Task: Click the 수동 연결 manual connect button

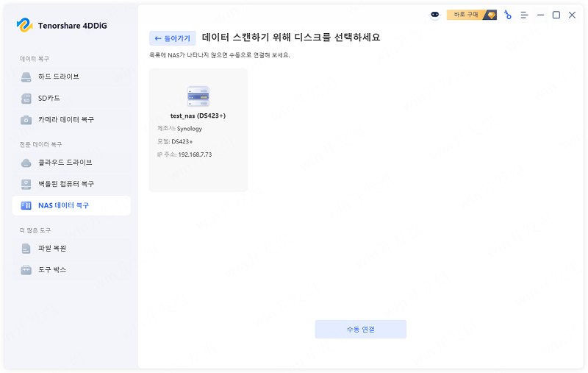Action: point(360,329)
